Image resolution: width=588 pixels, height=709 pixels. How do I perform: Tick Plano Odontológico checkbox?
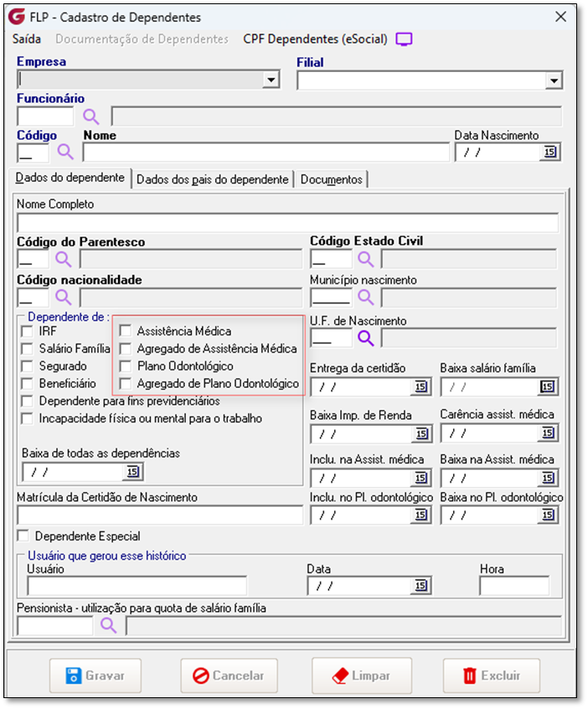click(125, 365)
